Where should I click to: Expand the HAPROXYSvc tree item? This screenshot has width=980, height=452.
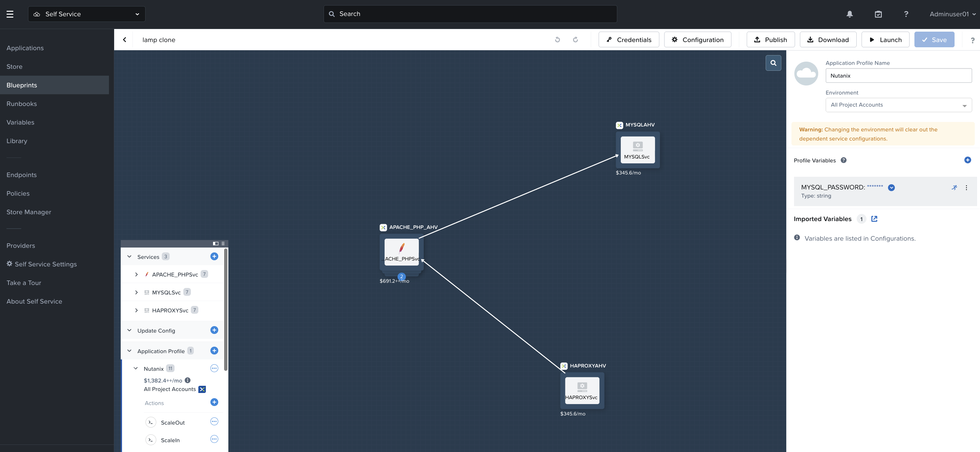coord(136,310)
